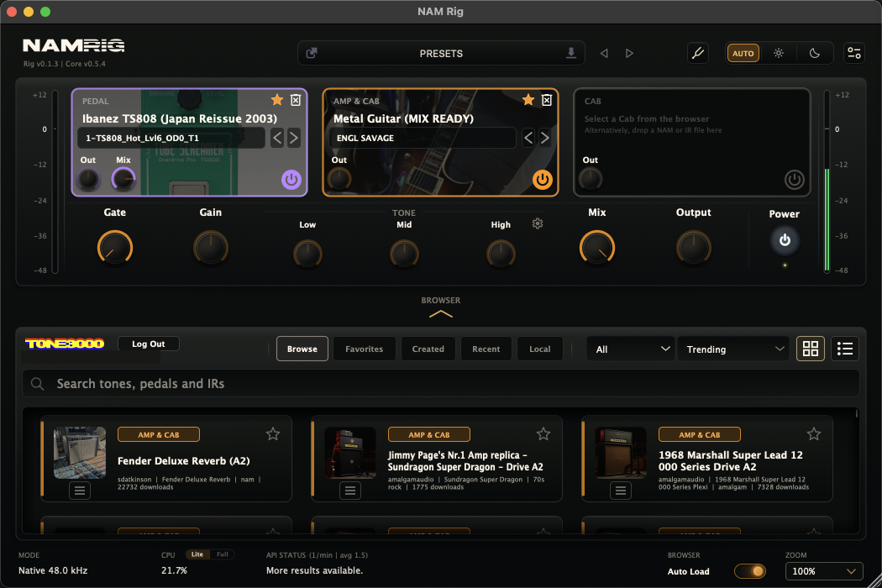Open the ENGL SAVAGE model selector
882x588 pixels.
click(423, 138)
